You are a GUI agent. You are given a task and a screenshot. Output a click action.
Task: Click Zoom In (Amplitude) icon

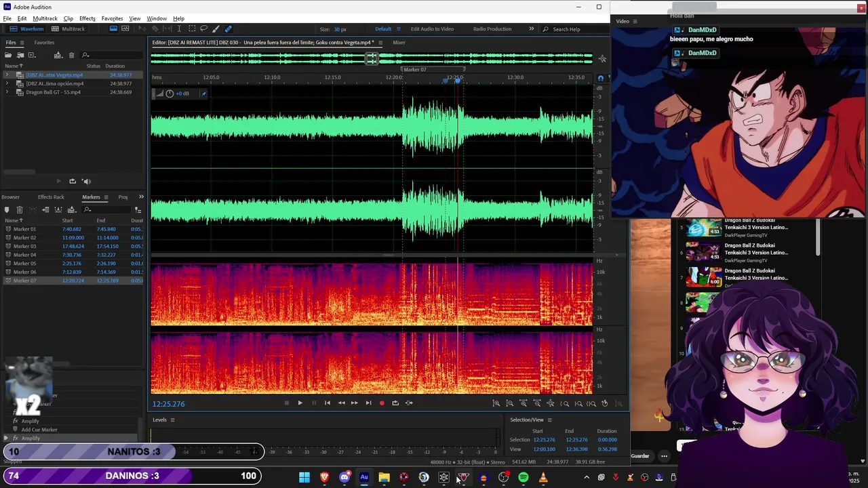[x=496, y=403]
